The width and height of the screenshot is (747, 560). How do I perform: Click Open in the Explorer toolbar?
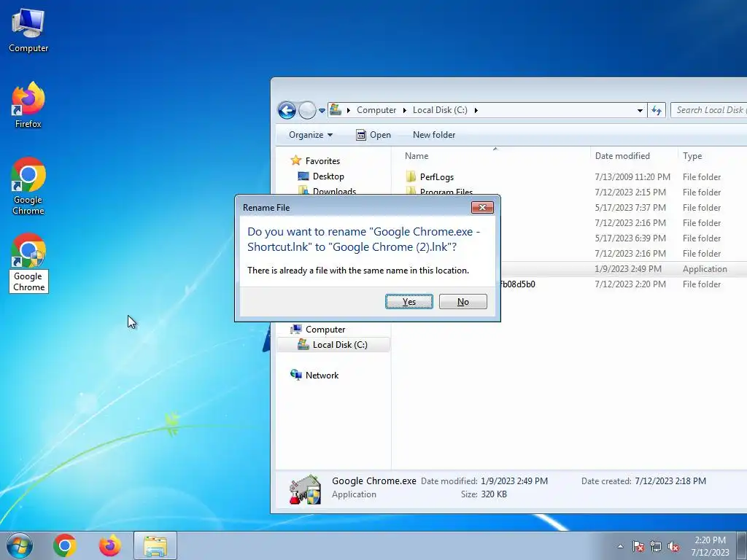coord(373,135)
